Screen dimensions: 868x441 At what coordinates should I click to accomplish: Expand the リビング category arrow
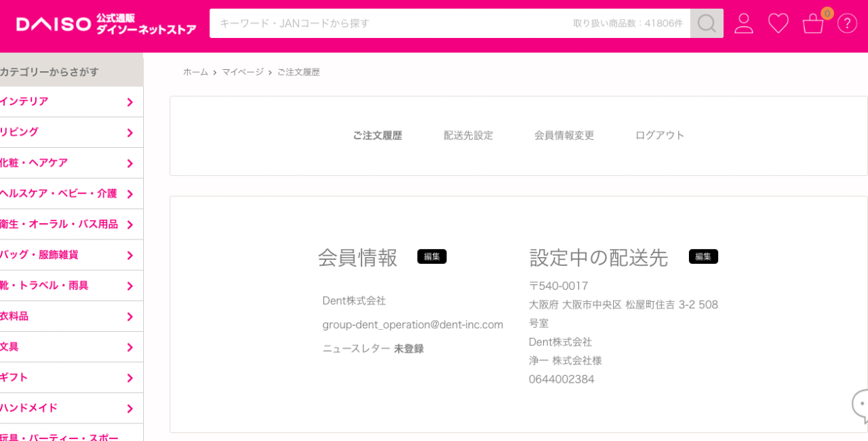130,133
